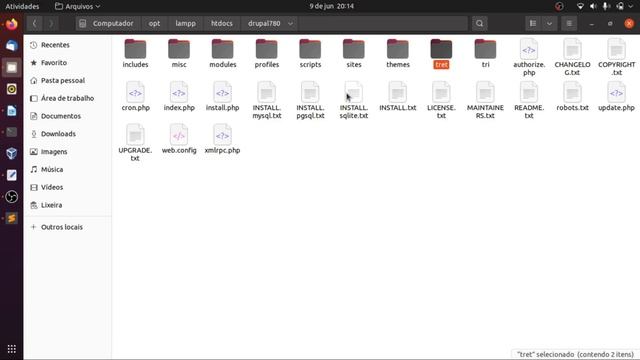Navigate to Computador in the path bar
This screenshot has width=640, height=360.
coord(108,24)
